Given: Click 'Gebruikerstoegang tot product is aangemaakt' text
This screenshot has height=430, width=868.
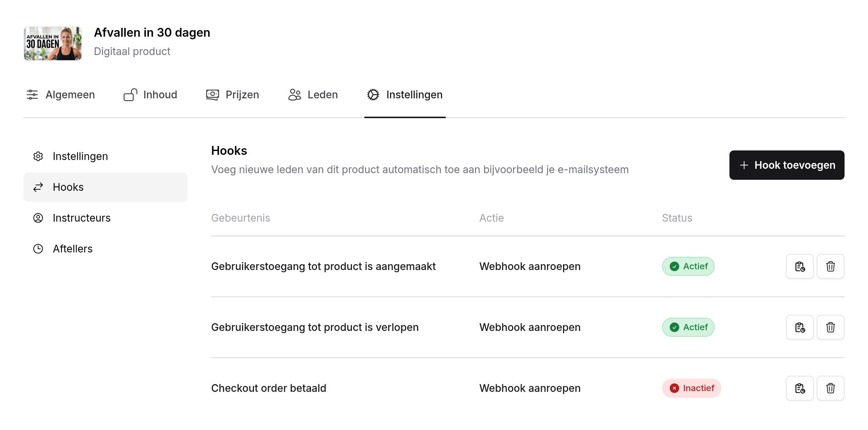Looking at the screenshot, I should [x=323, y=266].
